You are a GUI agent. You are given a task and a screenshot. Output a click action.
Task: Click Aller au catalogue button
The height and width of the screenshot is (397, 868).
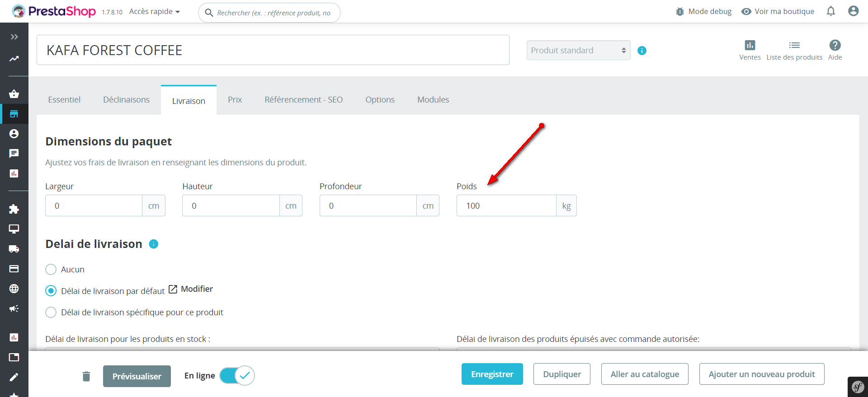click(x=645, y=374)
